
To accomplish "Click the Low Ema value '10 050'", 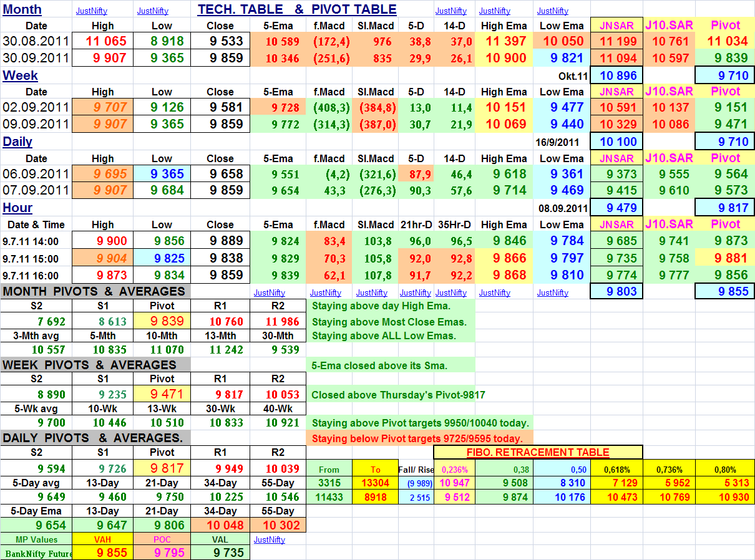I will [x=562, y=42].
